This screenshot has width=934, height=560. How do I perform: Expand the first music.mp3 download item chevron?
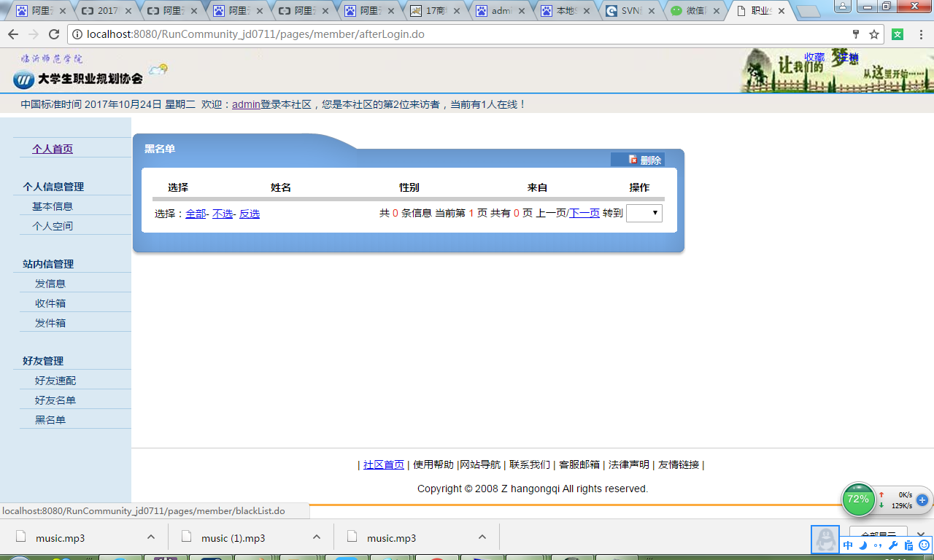[x=151, y=537]
